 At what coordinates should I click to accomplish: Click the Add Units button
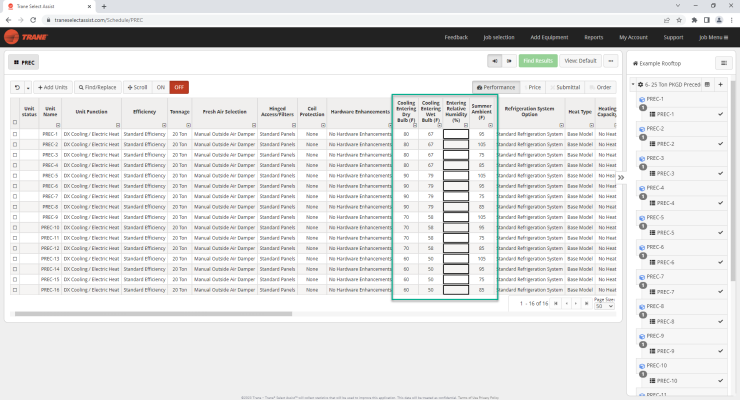[x=53, y=87]
